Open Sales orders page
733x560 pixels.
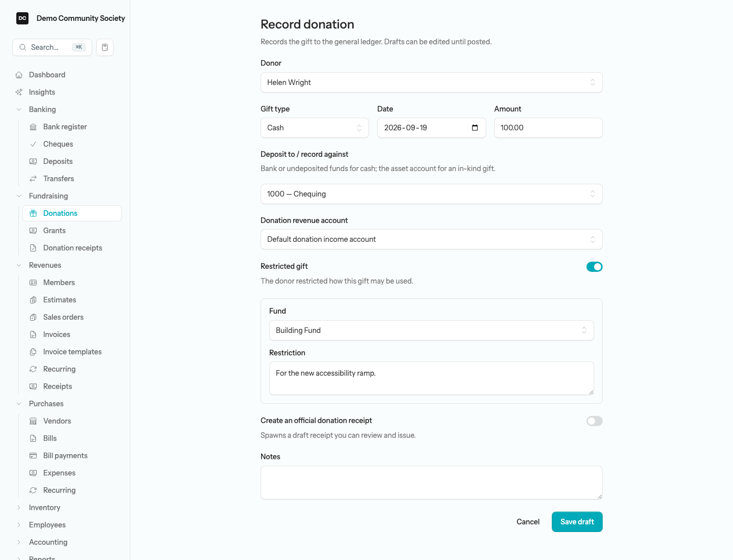[x=72, y=317]
